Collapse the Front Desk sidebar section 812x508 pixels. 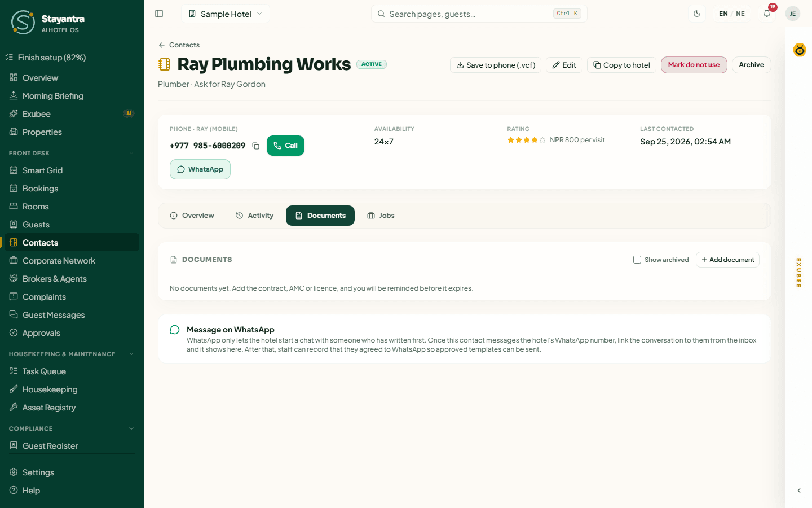pos(131,153)
